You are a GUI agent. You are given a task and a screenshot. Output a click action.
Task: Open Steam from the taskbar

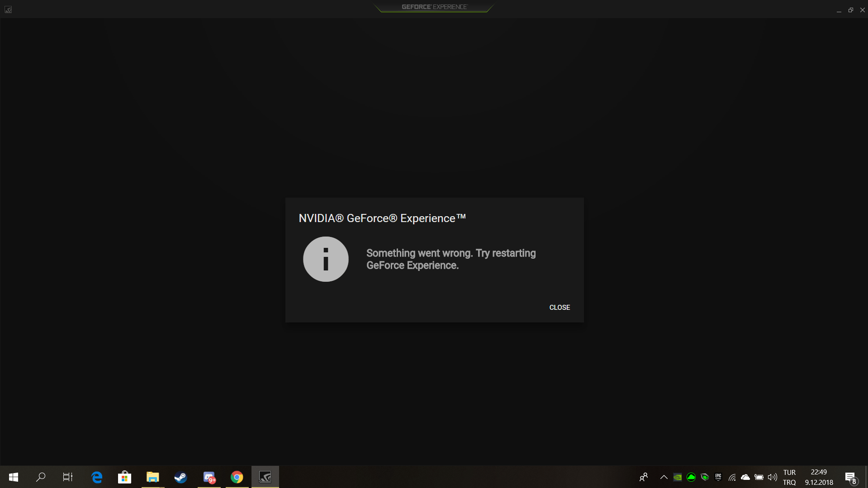(x=180, y=477)
